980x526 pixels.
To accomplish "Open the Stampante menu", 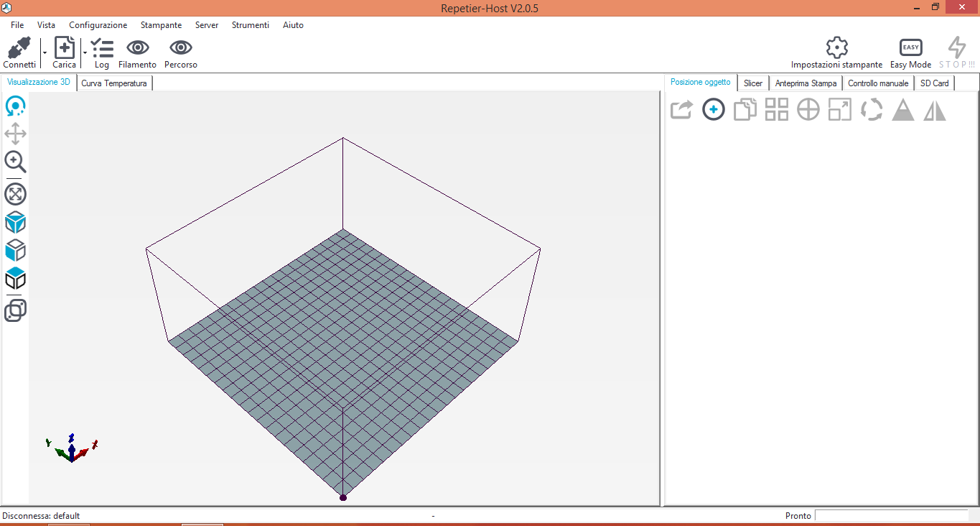I will pyautogui.click(x=161, y=25).
